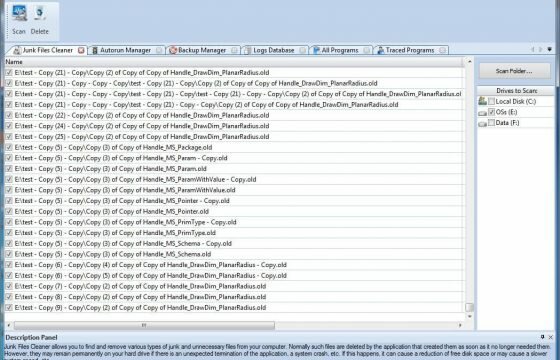Click file list scroll up arrow
Image resolution: width=560 pixels, height=360 pixels.
coord(470,62)
